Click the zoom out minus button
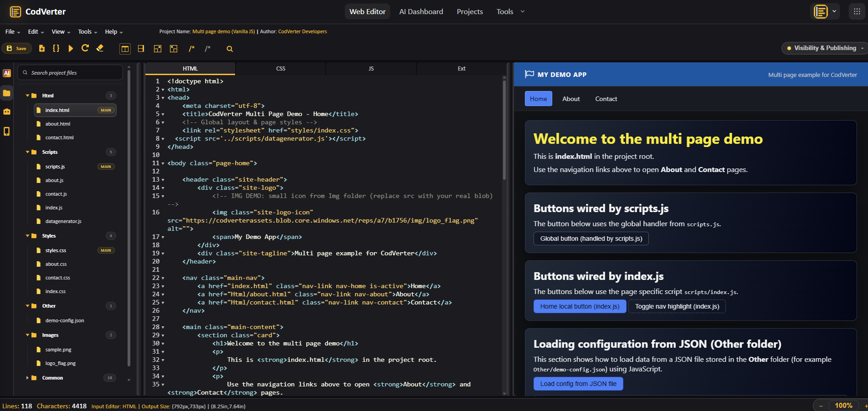 pyautogui.click(x=821, y=406)
